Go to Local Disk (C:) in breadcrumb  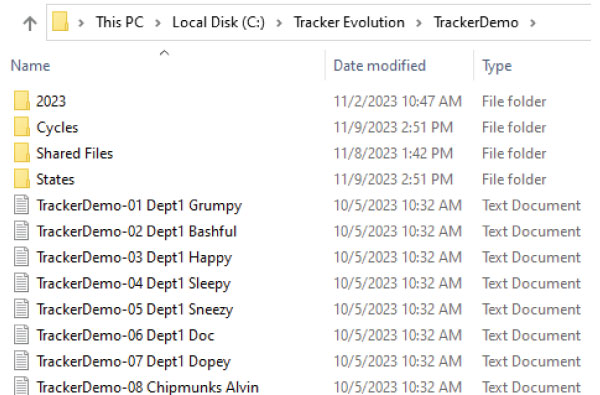pyautogui.click(x=218, y=22)
